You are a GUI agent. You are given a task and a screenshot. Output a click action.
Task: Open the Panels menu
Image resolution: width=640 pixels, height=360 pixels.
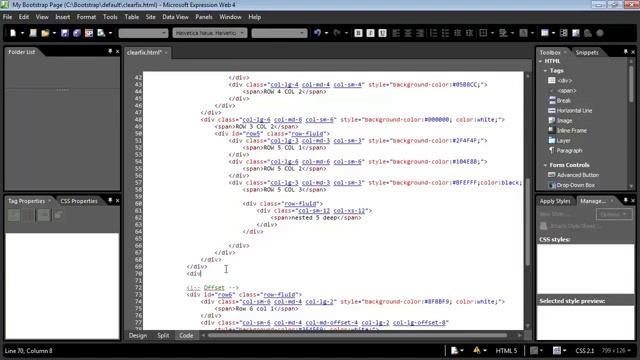(x=204, y=17)
